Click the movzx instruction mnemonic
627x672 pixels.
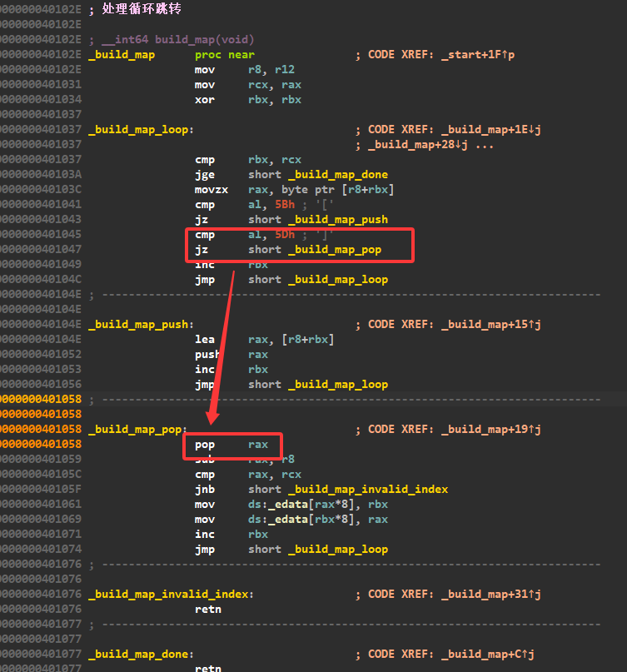point(211,190)
